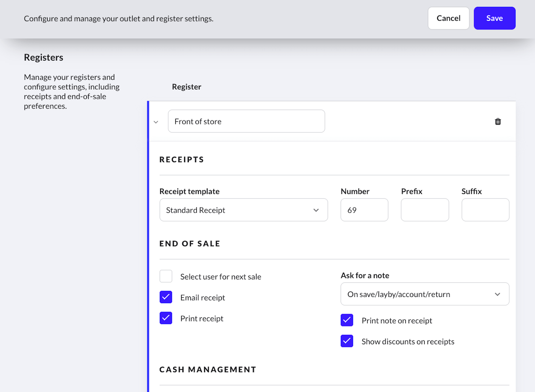The height and width of the screenshot is (392, 535).
Task: Save the register settings
Action: (494, 18)
